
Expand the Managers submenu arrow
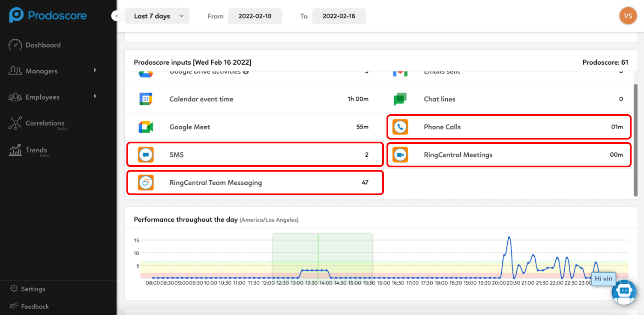(95, 70)
